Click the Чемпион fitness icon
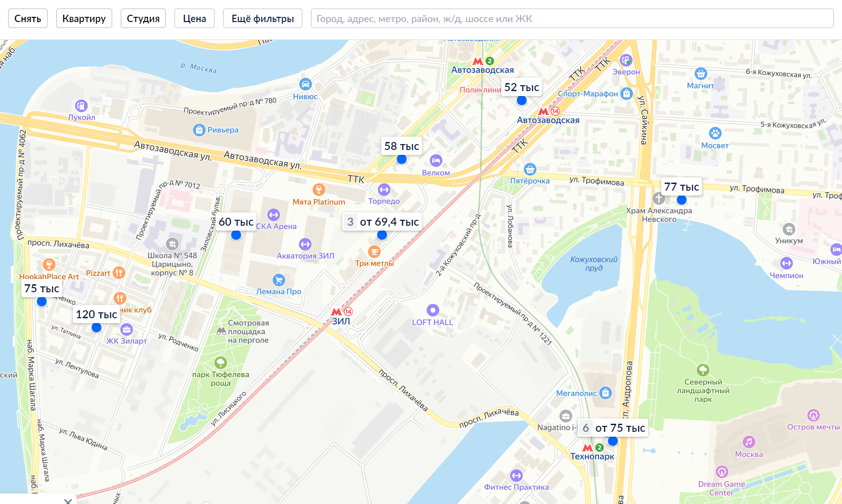842x504 pixels. tap(786, 263)
